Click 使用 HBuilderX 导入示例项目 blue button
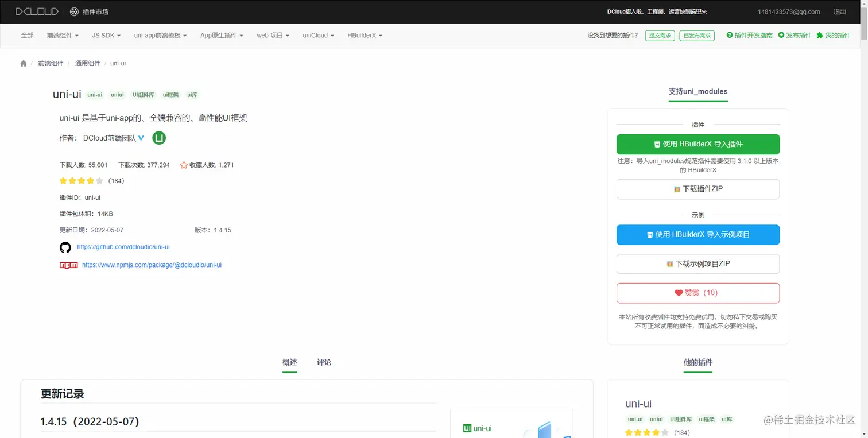The image size is (868, 438). [698, 234]
